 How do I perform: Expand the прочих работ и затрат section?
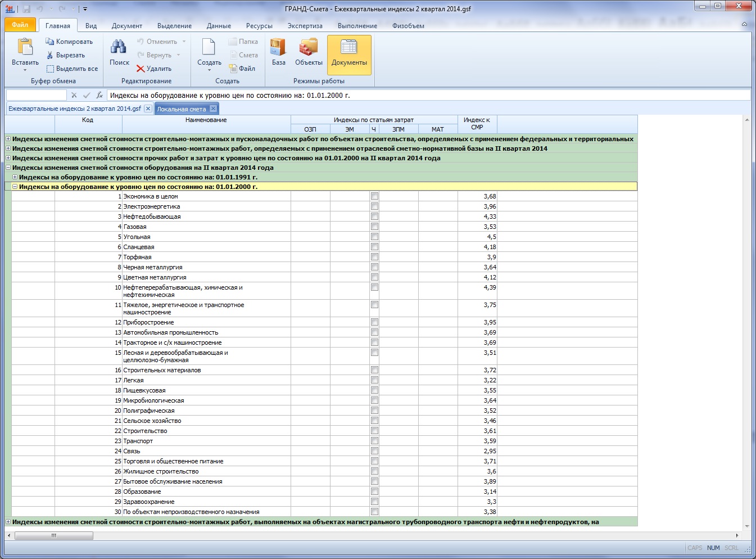point(8,158)
